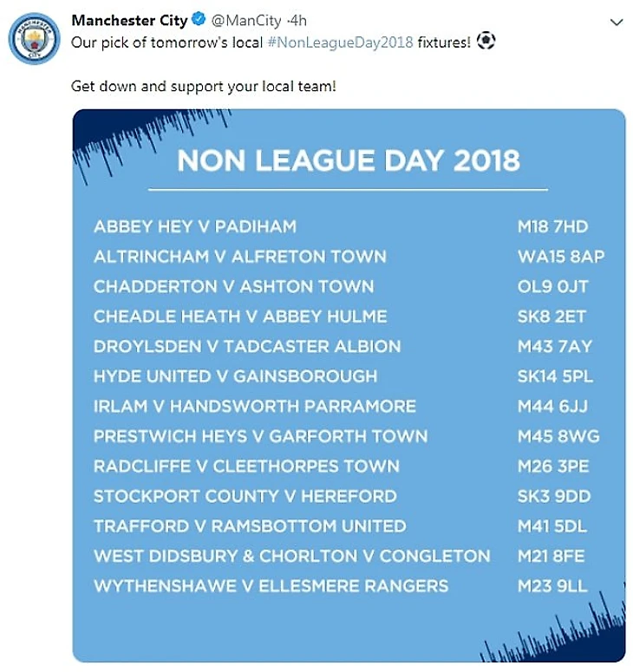Click the blue verified badge
Screen dimensions: 633x672
[x=199, y=21]
